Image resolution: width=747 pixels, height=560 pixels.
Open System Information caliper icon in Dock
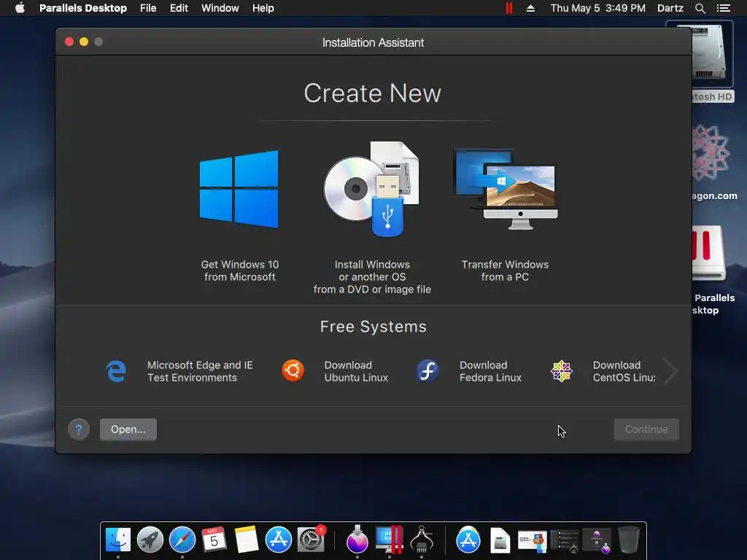pyautogui.click(x=422, y=540)
